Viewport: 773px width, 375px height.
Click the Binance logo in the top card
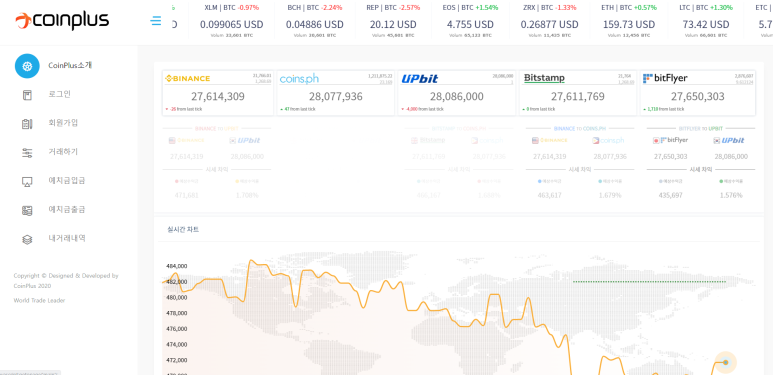pos(187,78)
